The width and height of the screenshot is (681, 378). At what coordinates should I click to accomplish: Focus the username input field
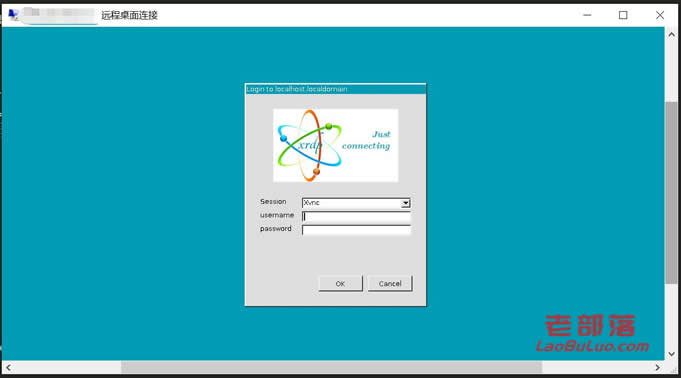coord(356,216)
